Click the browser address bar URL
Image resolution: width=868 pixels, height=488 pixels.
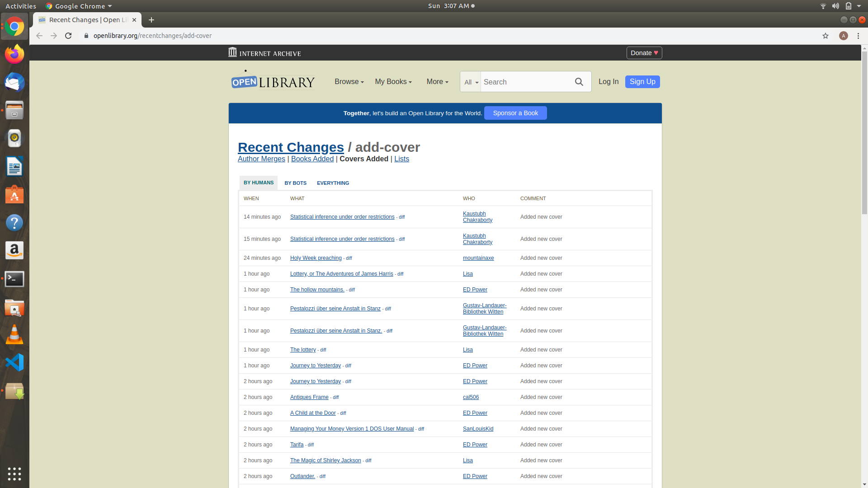coord(152,36)
